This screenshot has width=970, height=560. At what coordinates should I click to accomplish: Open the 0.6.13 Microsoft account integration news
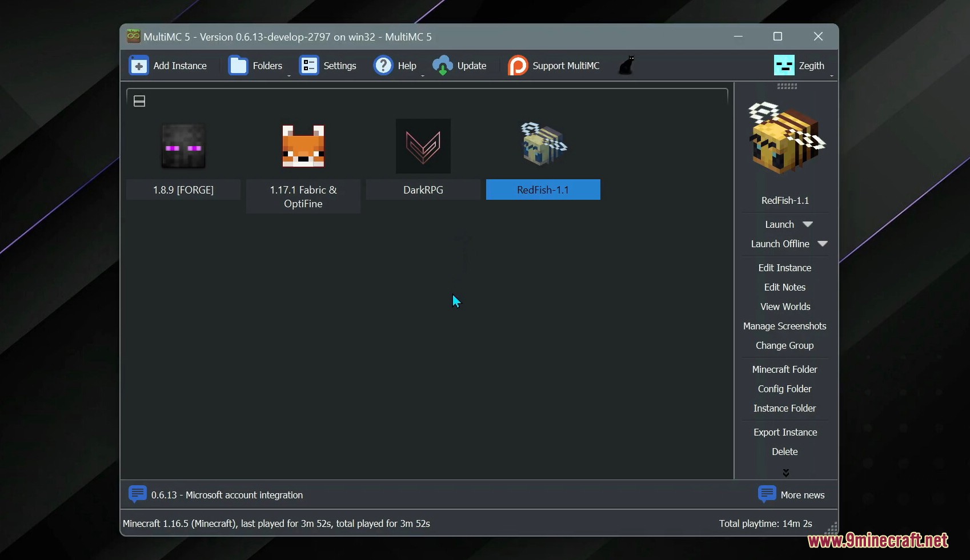tap(227, 495)
